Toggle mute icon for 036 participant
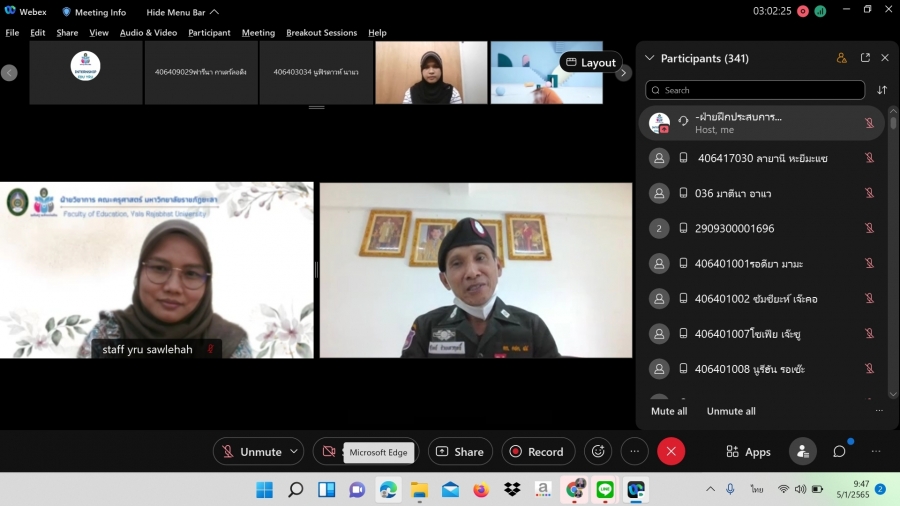Viewport: 900px width, 506px height. point(869,193)
